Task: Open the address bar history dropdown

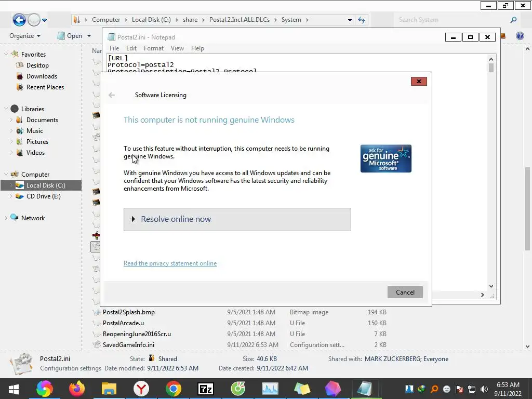Action: pyautogui.click(x=350, y=20)
